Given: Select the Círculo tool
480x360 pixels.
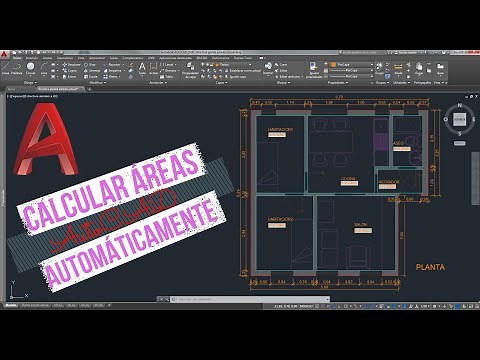Looking at the screenshot, I should point(30,68).
